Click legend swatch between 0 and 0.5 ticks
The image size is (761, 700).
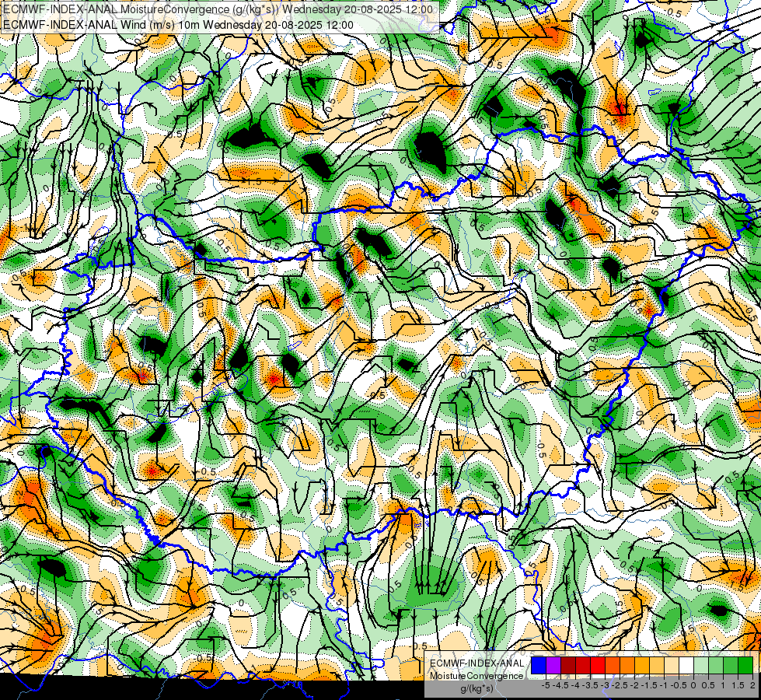tap(701, 666)
